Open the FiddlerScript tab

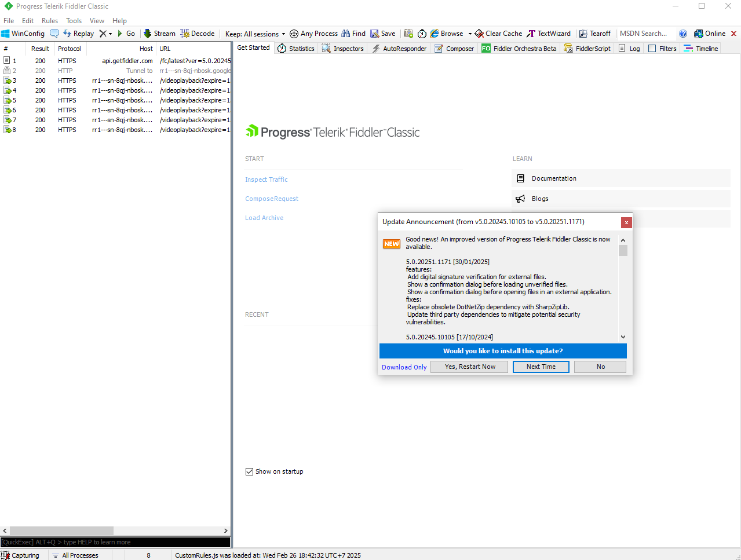(x=587, y=49)
